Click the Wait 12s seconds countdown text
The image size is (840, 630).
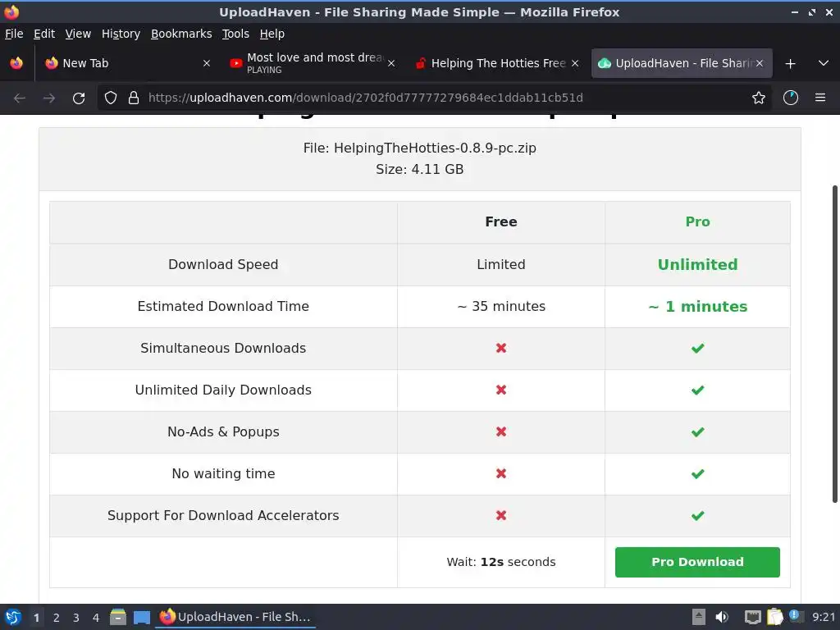(x=501, y=562)
